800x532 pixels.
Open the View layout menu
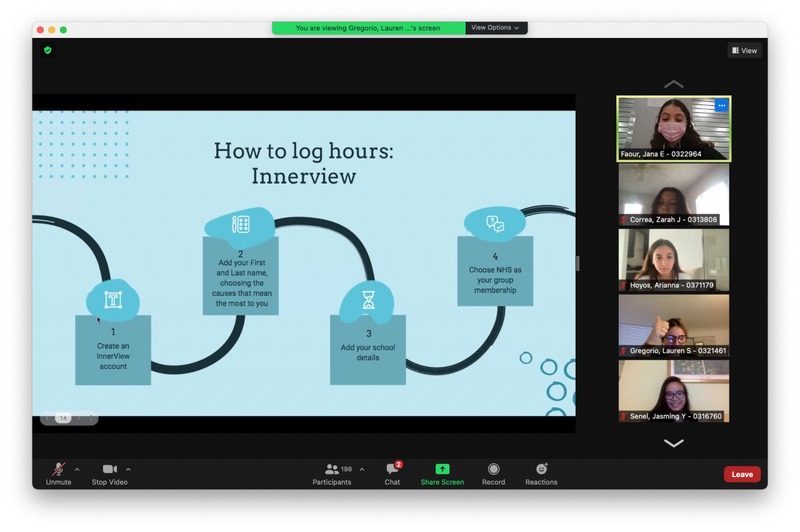tap(744, 51)
